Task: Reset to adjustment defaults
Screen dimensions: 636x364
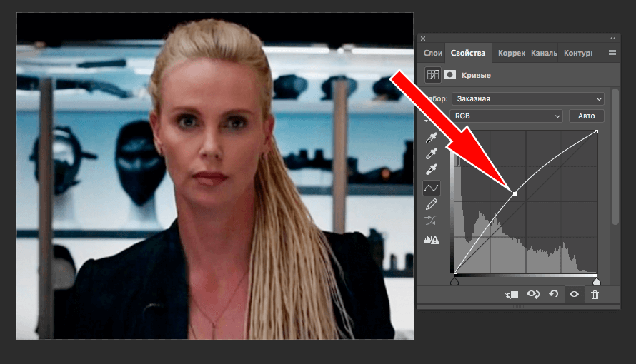Action: click(x=554, y=294)
